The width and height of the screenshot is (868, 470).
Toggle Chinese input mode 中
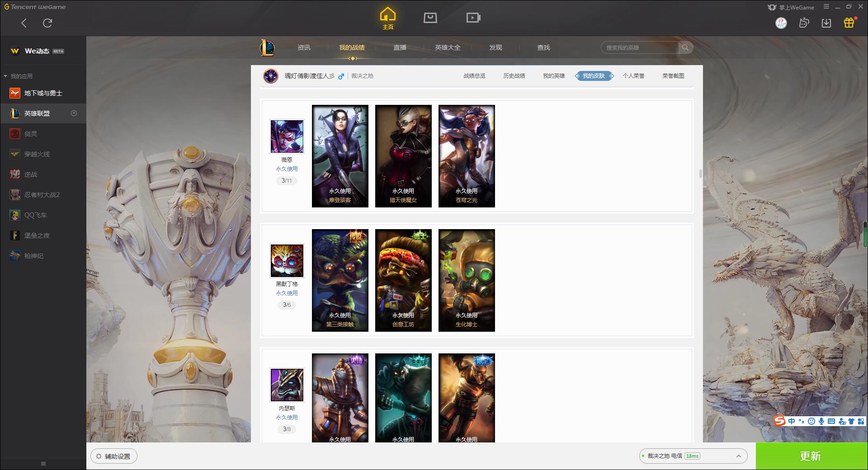[792, 421]
